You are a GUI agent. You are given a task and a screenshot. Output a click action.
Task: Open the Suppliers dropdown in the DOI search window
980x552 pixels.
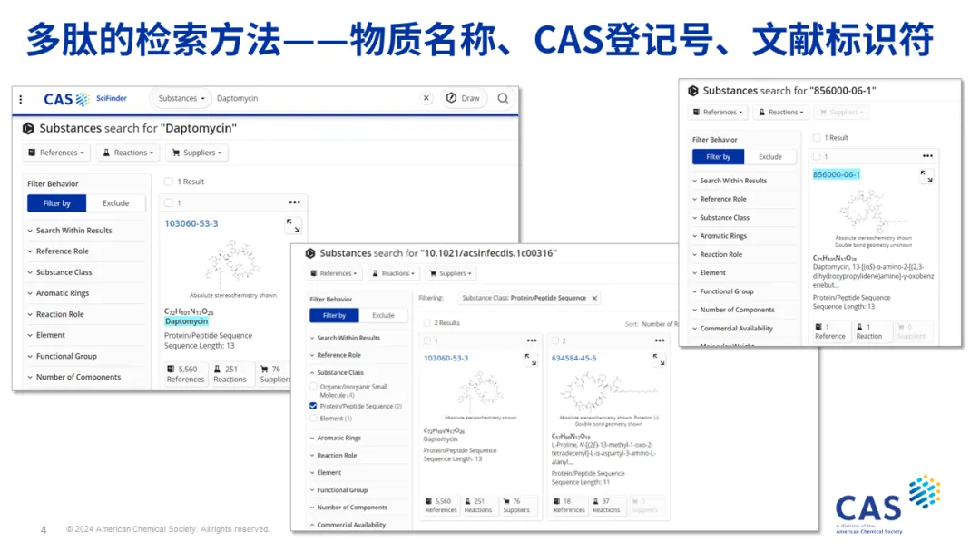(x=451, y=273)
